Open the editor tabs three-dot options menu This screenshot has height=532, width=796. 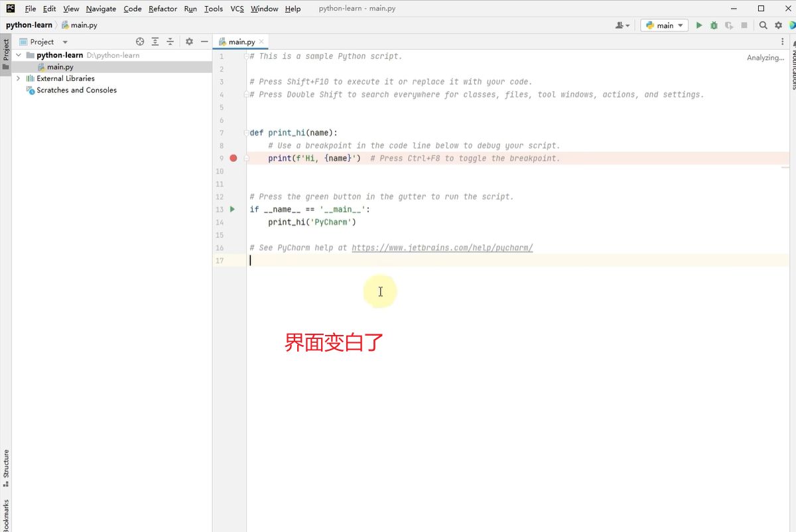783,41
